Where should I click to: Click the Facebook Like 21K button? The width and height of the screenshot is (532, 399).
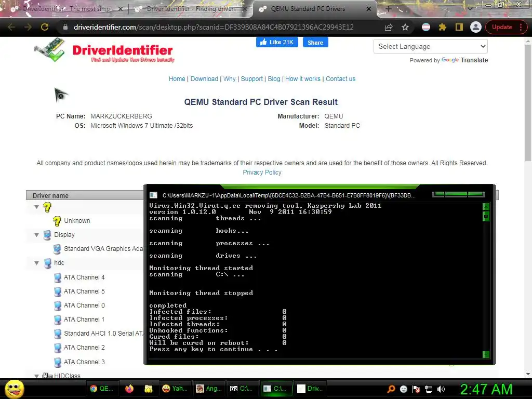tap(277, 42)
